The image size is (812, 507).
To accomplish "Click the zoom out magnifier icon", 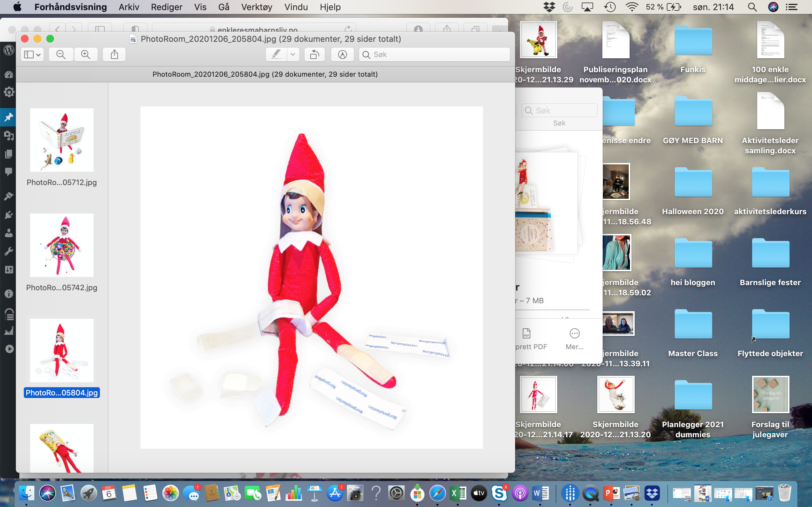I will click(x=61, y=54).
